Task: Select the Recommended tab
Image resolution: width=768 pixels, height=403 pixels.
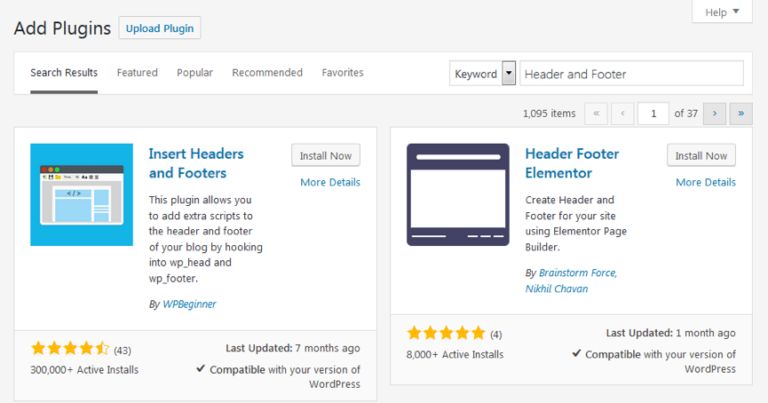Action: tap(267, 73)
